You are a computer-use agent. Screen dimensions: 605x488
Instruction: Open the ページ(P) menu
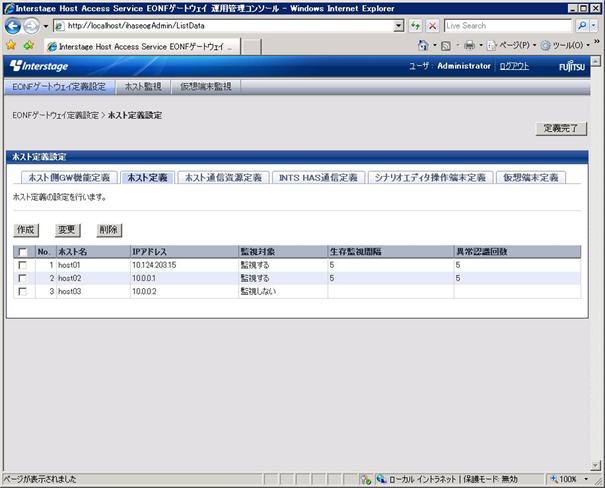tap(512, 46)
